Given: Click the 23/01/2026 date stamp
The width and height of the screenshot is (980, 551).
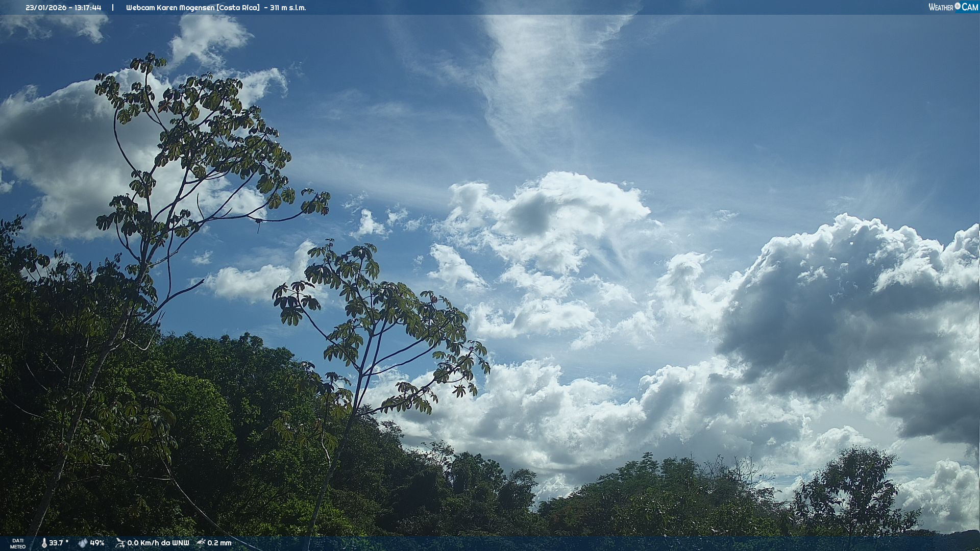Looking at the screenshot, I should (45, 8).
